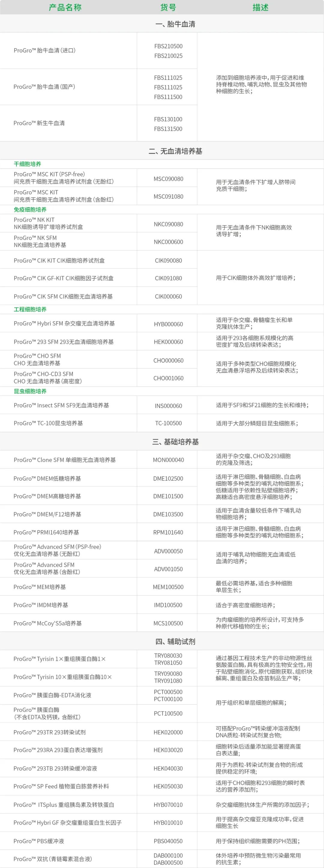
Task: Click the 描述 column header
Action: tap(260, 8)
